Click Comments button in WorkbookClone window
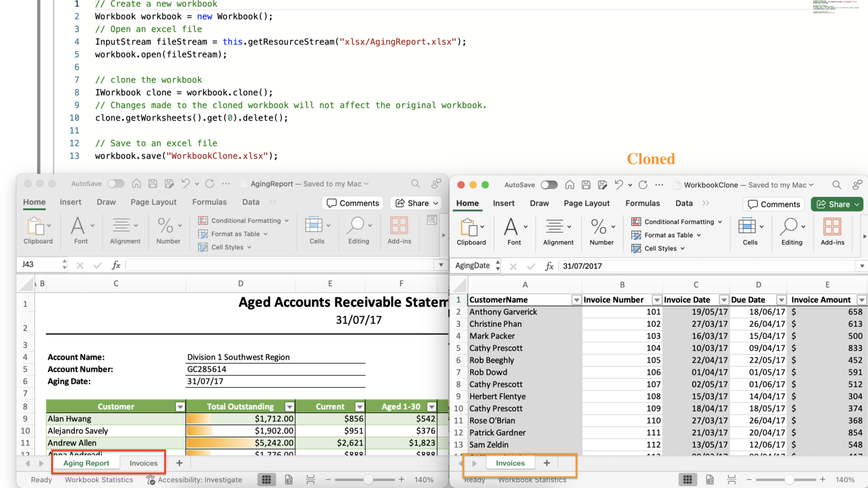The width and height of the screenshot is (868, 488). tap(774, 204)
